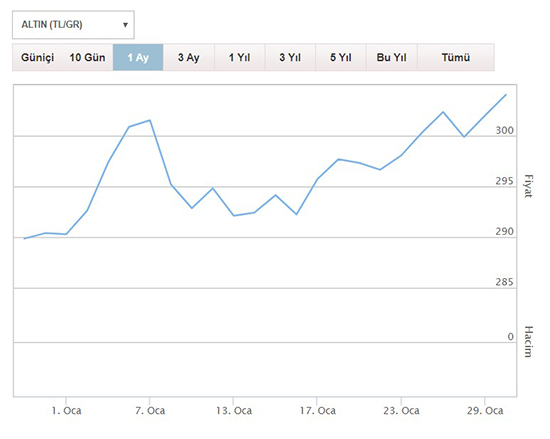Show the 1 Yıl chart range

coord(240,58)
